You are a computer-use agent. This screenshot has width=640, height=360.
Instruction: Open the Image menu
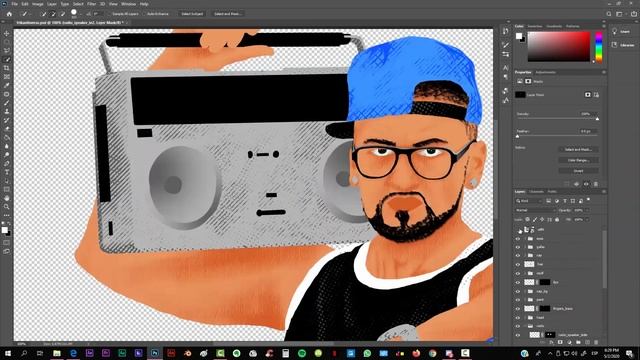tap(38, 4)
